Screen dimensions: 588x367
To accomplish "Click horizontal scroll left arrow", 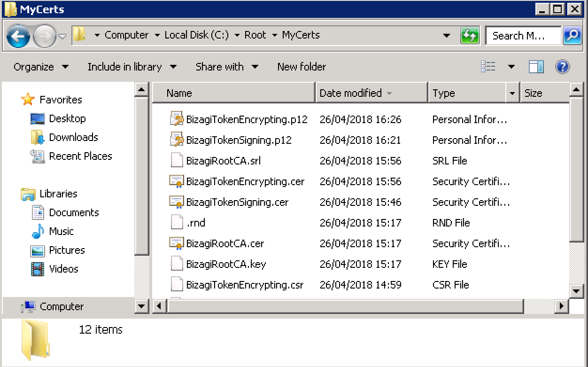I will pos(159,306).
